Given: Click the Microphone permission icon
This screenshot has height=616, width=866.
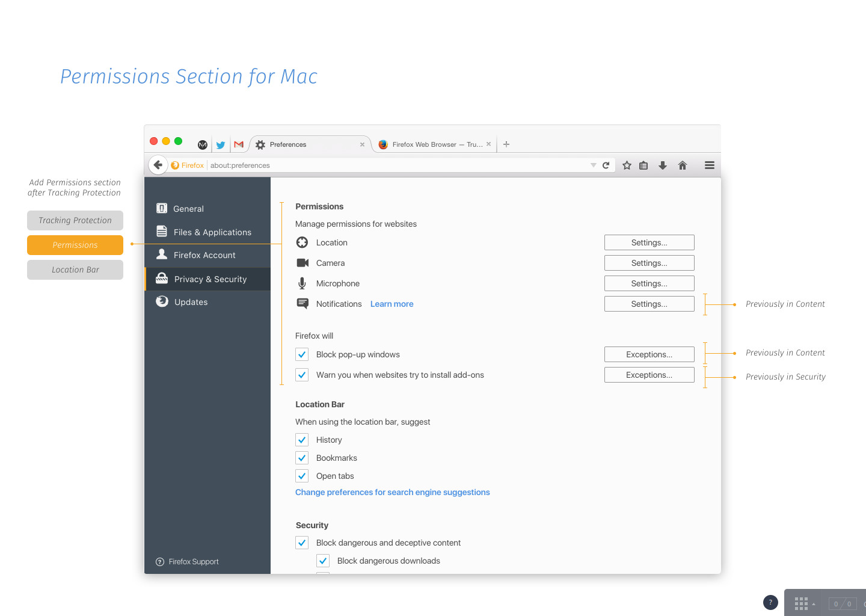Looking at the screenshot, I should point(302,283).
